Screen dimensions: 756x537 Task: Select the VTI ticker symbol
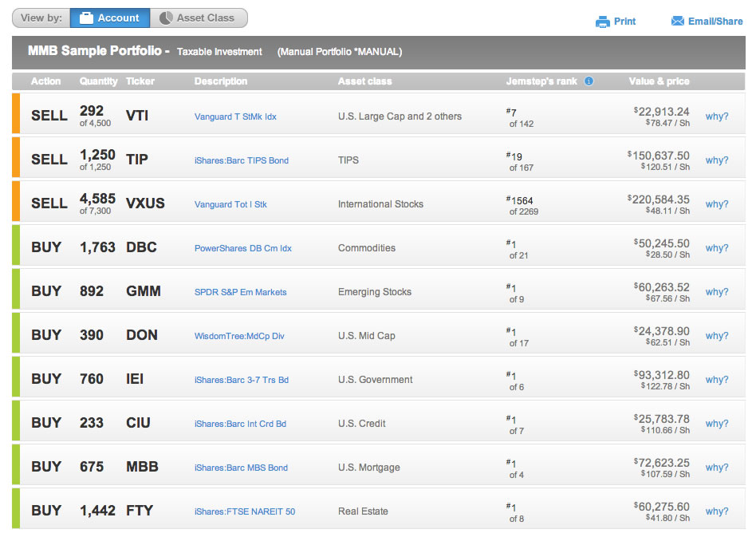point(137,116)
